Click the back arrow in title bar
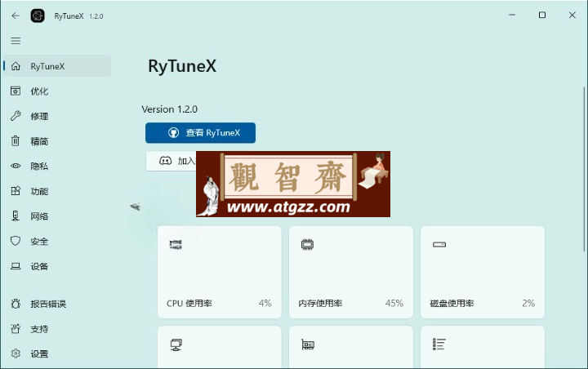 click(16, 16)
